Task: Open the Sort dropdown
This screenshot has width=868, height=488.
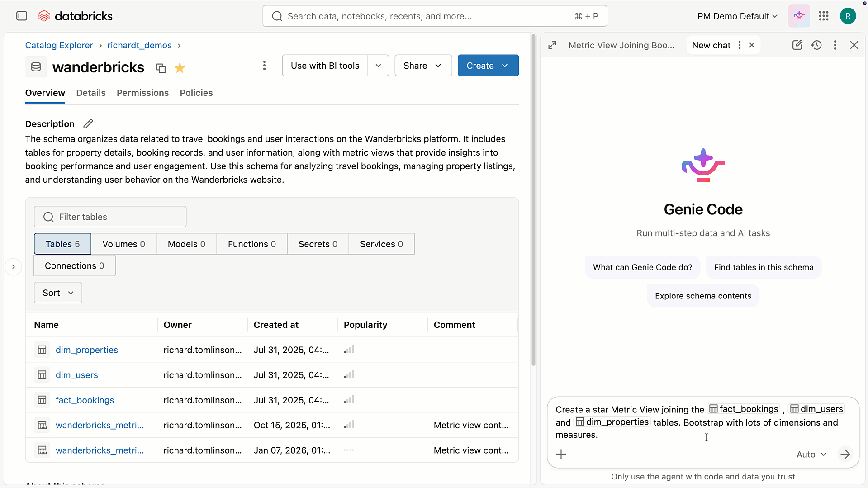Action: [x=58, y=293]
